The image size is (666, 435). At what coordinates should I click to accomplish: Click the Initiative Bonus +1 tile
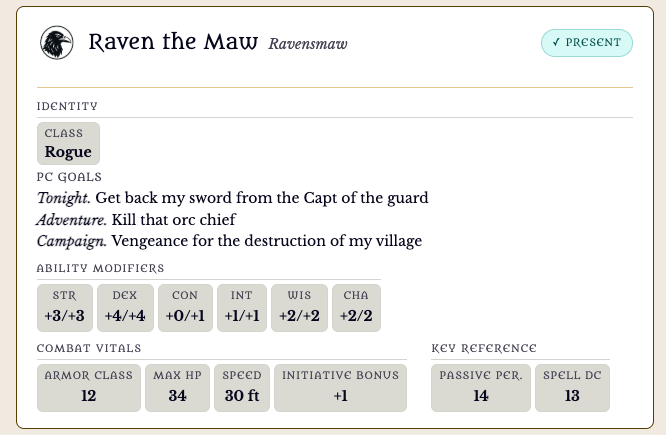point(340,388)
